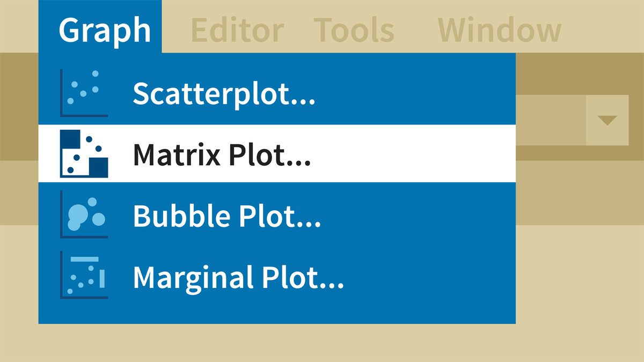Select the Bubble Plot icon
Screen dimensions: 644x362
(x=84, y=215)
